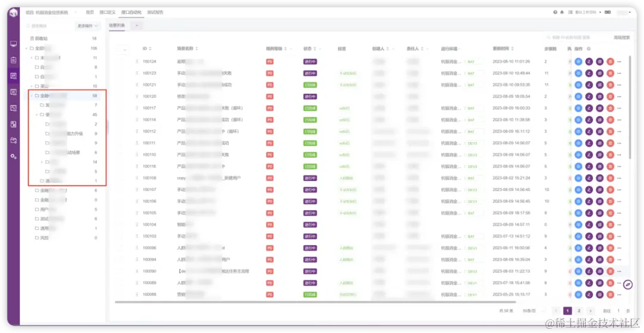Open more actions dots for scenario 100117

620,108
